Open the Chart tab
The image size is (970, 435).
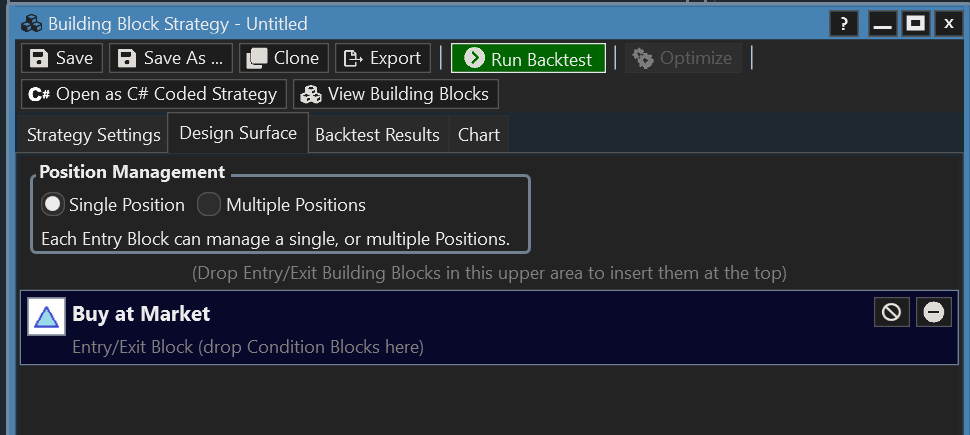point(479,134)
